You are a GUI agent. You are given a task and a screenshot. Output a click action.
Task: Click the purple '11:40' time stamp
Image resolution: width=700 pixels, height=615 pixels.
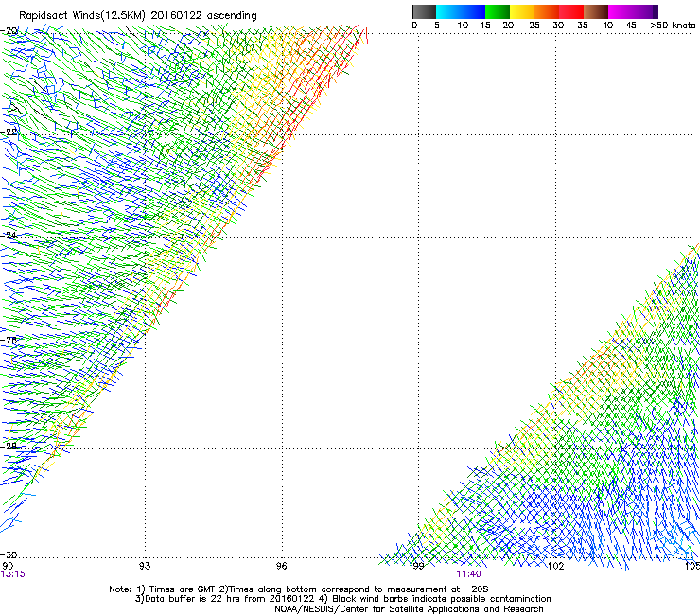pos(469,574)
